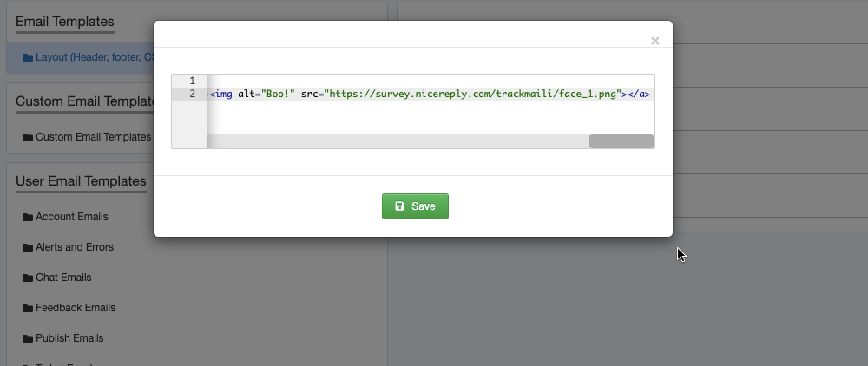868x366 pixels.
Task: Close the modal with the X button
Action: (654, 41)
